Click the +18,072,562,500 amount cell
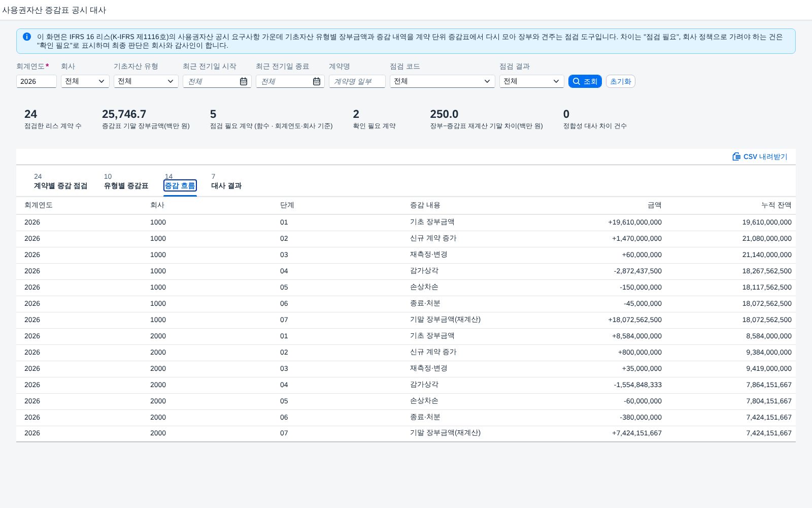The image size is (812, 508). coord(635,320)
